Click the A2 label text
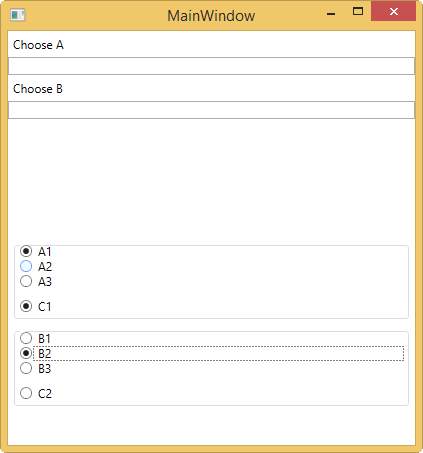 pos(45,267)
